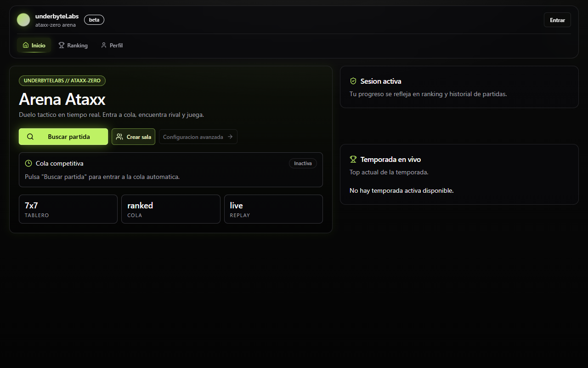Go to the Inicio tab
The width and height of the screenshot is (588, 368).
point(34,46)
